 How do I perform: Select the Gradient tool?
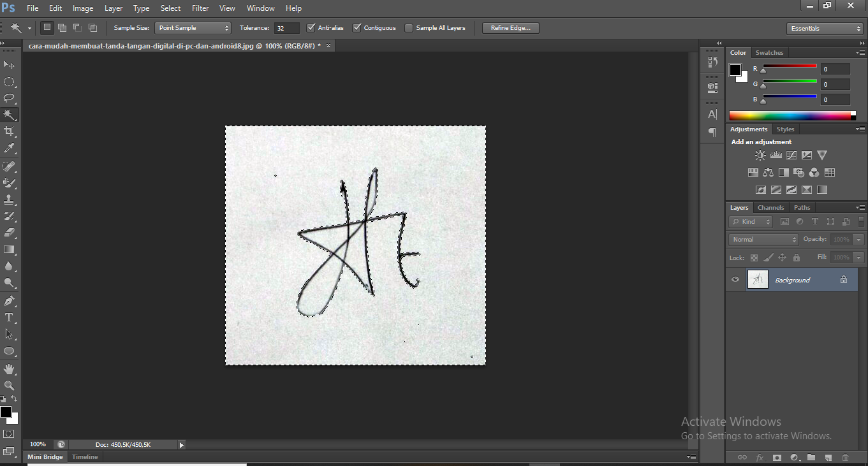click(9, 249)
